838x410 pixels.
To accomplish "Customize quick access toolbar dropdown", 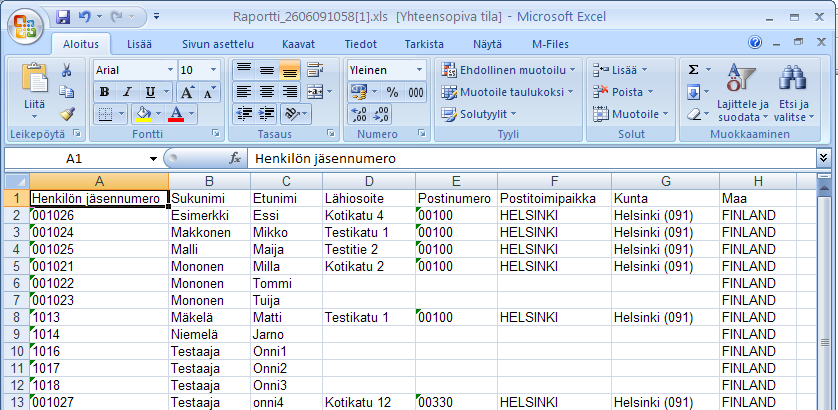I will (156, 17).
